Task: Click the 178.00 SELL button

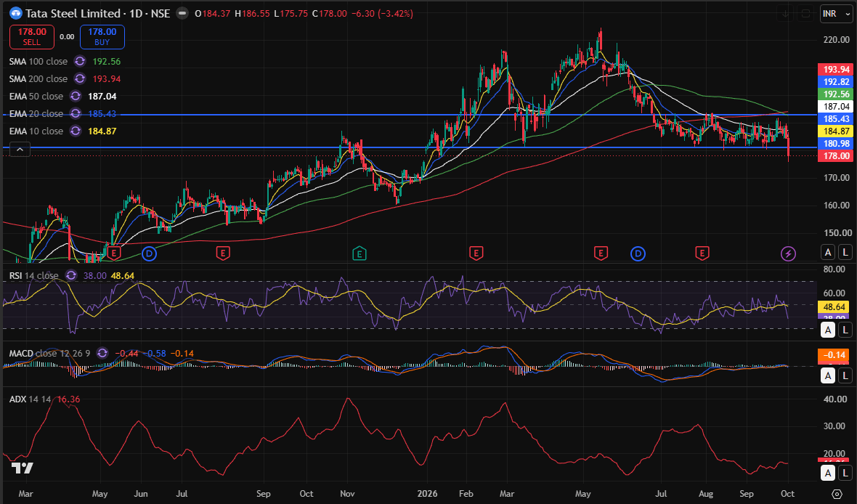Action: point(32,36)
